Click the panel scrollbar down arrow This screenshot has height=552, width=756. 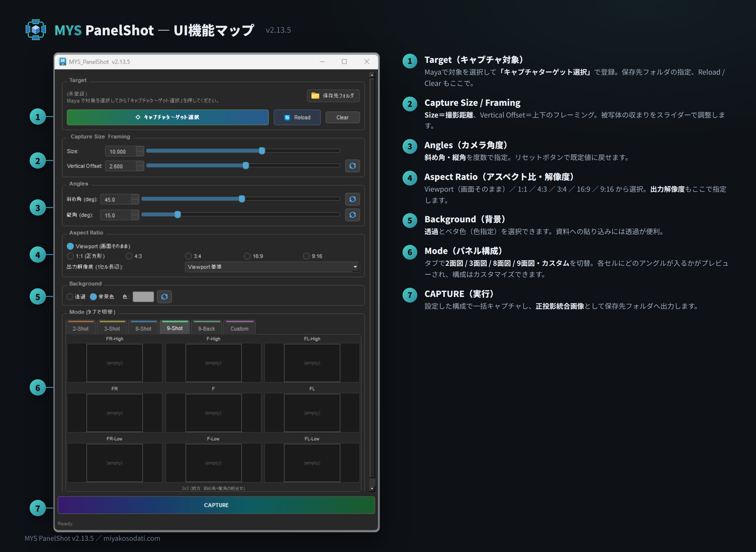pyautogui.click(x=372, y=489)
